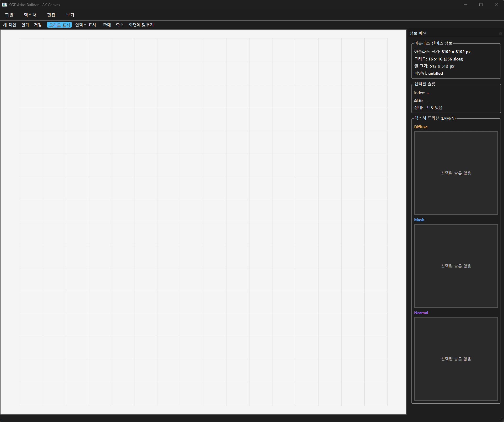504x422 pixels.
Task: Click the Diffuse texture preview box
Action: (456, 173)
